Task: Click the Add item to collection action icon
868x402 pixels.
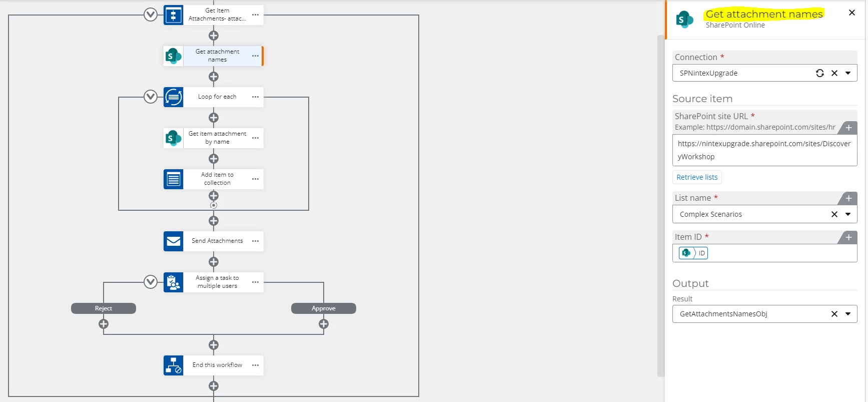Action: [173, 179]
